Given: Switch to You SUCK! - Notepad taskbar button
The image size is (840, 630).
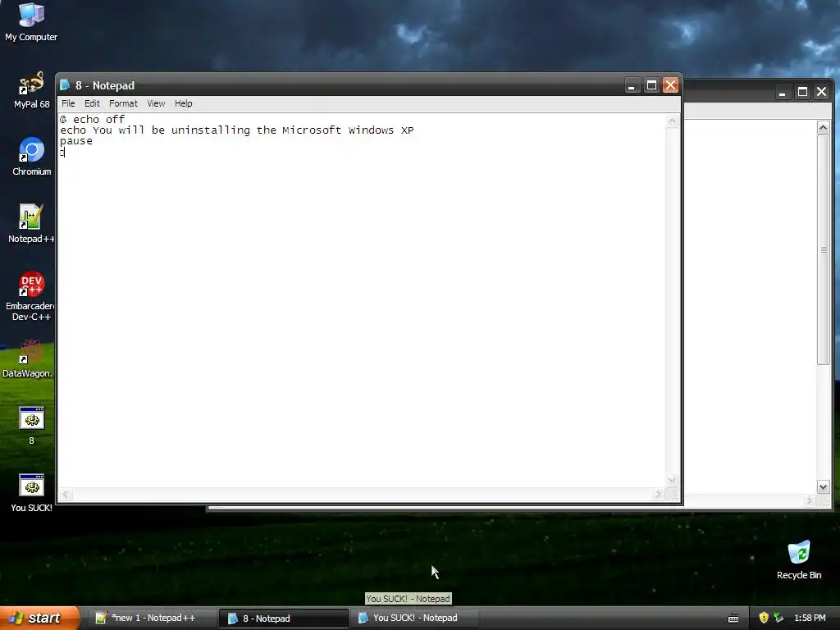Looking at the screenshot, I should [414, 618].
